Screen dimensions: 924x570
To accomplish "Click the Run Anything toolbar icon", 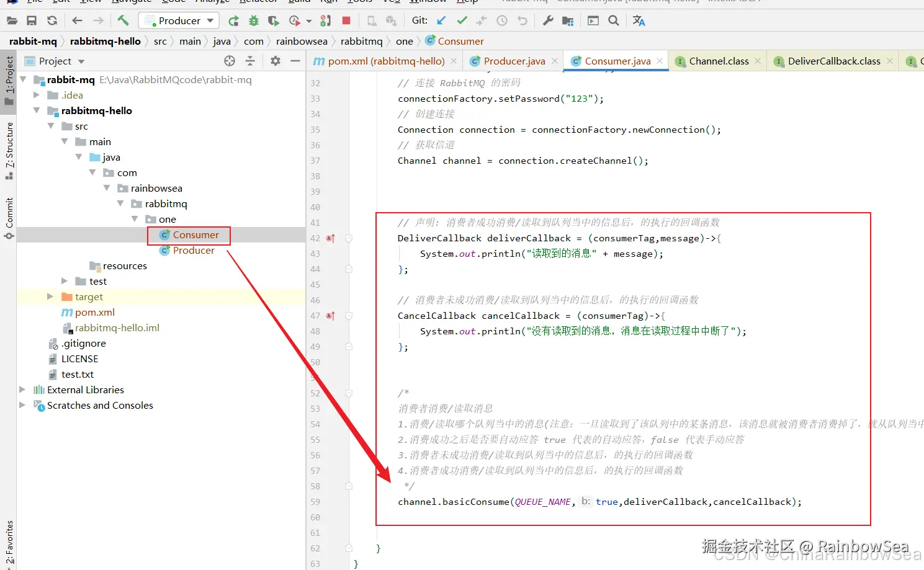I will [593, 21].
